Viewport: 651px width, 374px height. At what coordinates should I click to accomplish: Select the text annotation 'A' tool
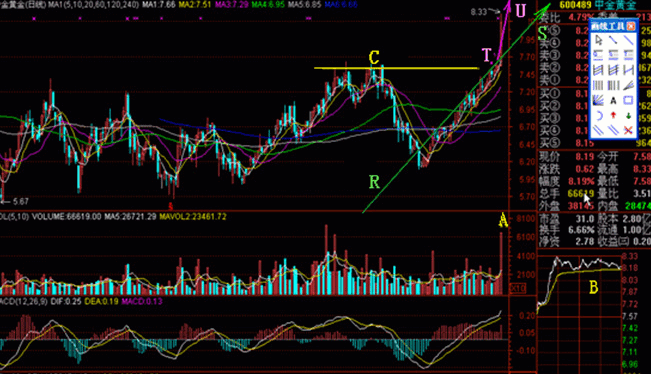tap(613, 100)
